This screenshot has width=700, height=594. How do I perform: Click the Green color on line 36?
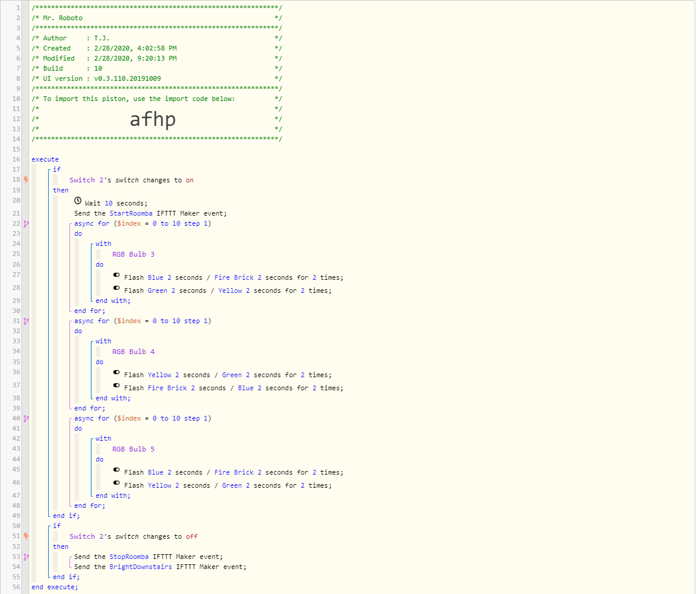pos(232,375)
